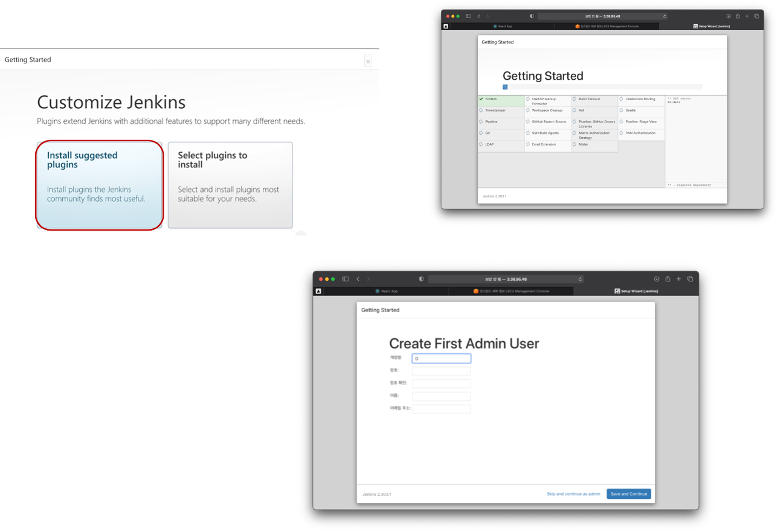Viewport: 778px width, 532px height.
Task: Close the Customize Jenkins dialog with X
Action: (x=368, y=61)
